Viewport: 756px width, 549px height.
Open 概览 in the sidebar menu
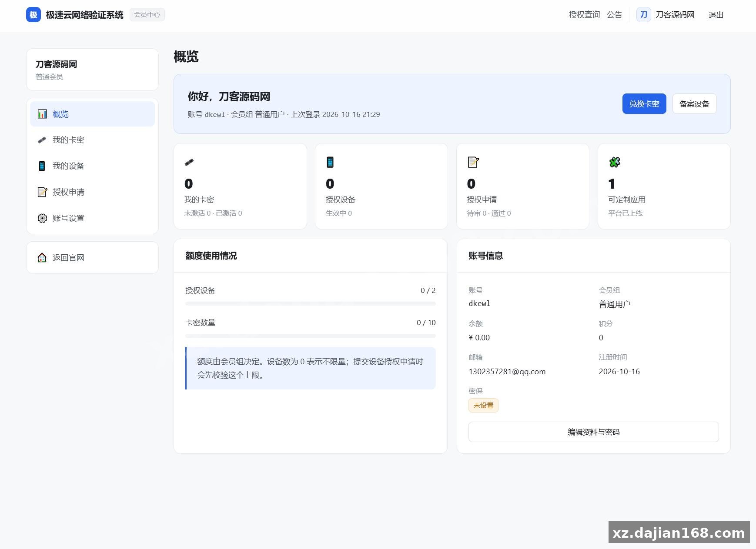click(92, 114)
